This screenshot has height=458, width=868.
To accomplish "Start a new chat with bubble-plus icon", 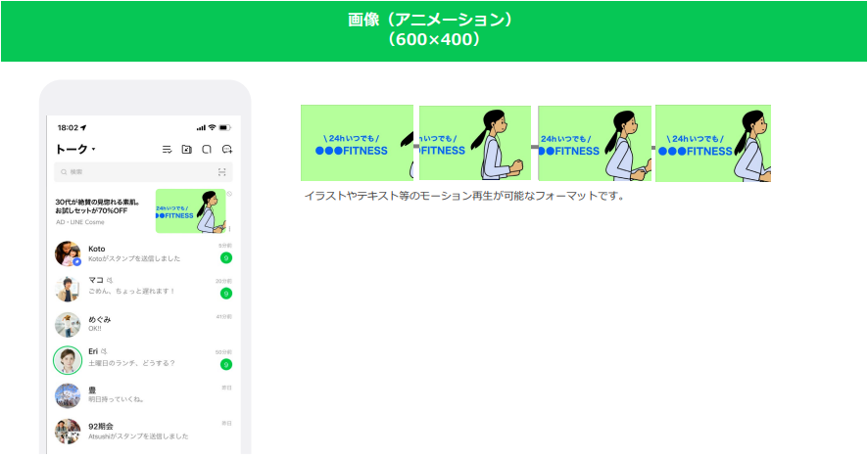I will pyautogui.click(x=226, y=150).
